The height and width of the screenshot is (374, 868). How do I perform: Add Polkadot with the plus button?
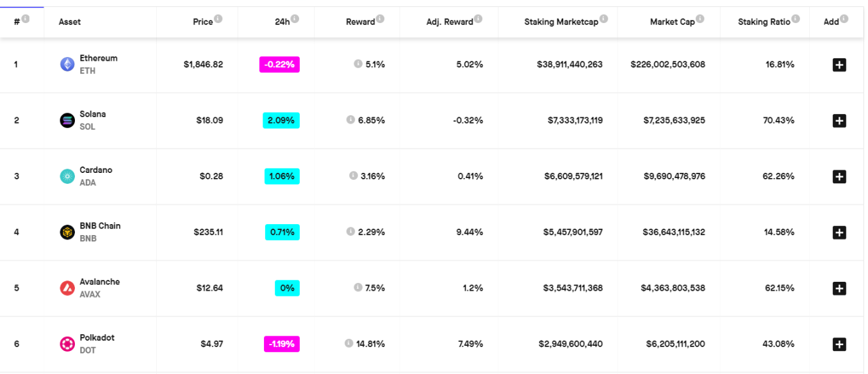tap(839, 343)
